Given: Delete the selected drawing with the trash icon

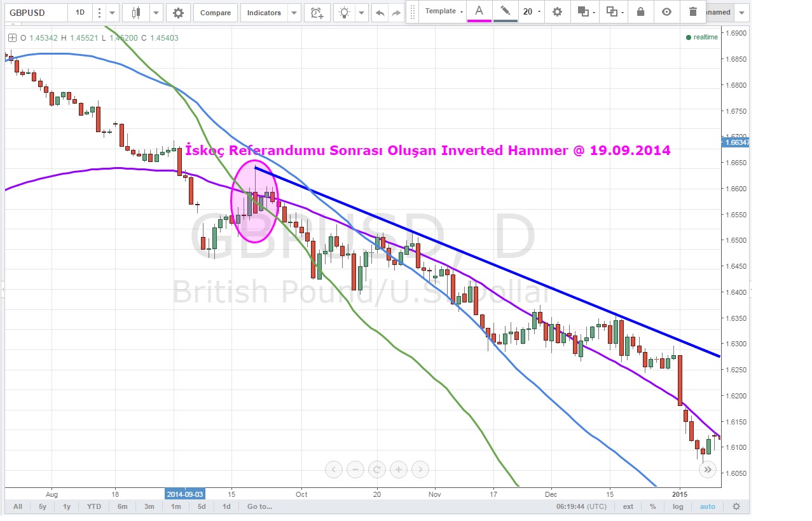Looking at the screenshot, I should pos(692,11).
